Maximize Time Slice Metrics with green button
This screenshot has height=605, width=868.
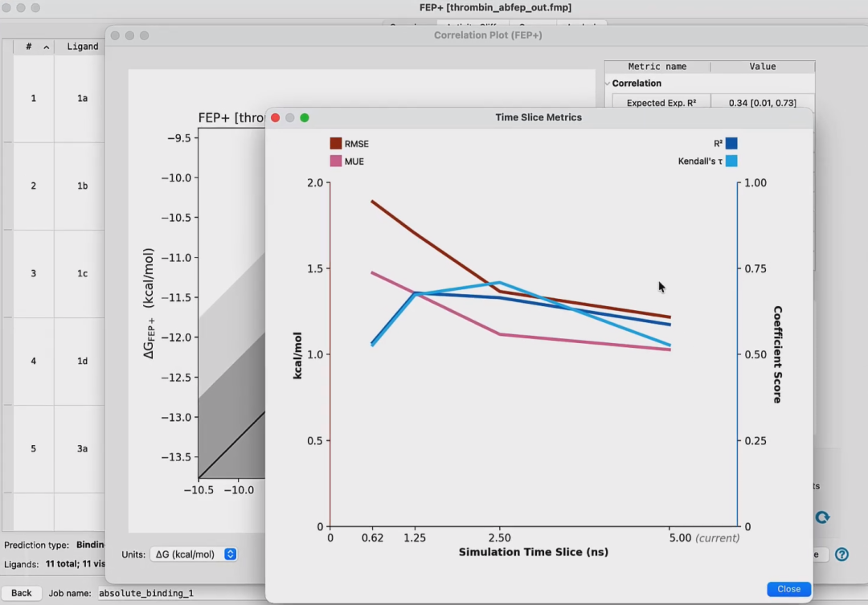[305, 118]
